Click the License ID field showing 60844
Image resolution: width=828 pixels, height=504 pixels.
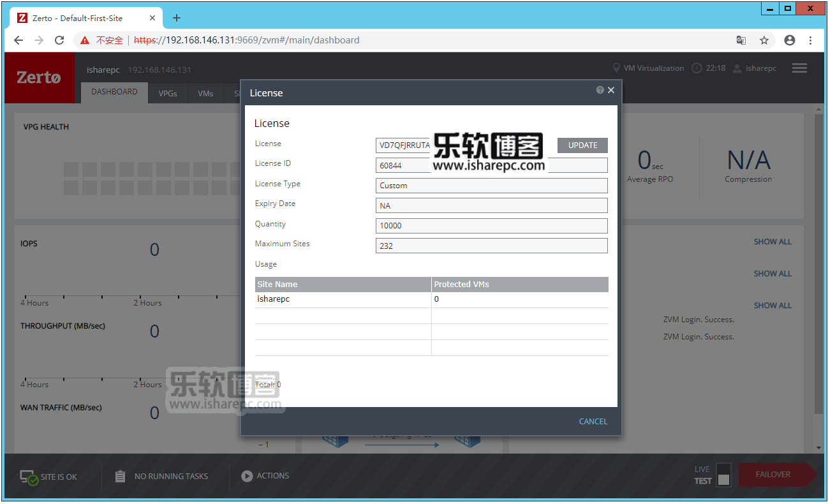point(491,165)
